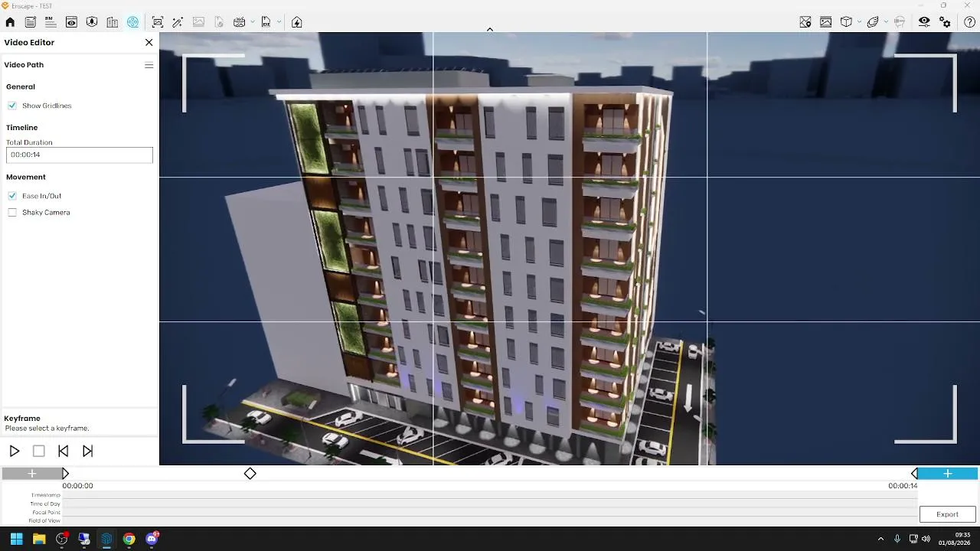Select the start keyframe marker at 00:00:00

(65, 474)
